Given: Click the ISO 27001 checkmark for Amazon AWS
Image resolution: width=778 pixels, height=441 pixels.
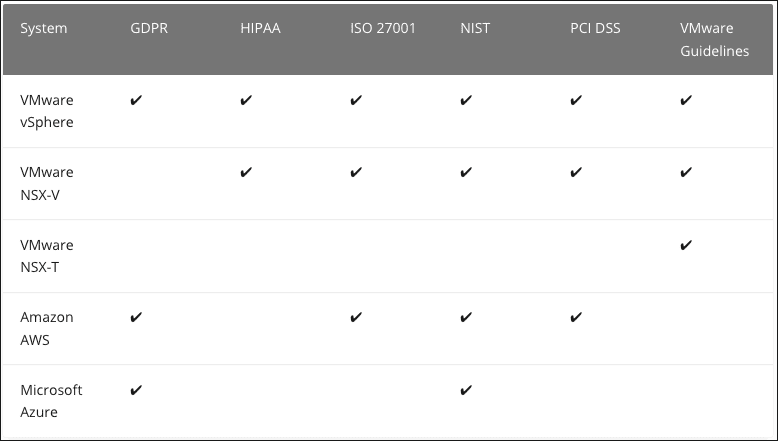Looking at the screenshot, I should pos(356,318).
